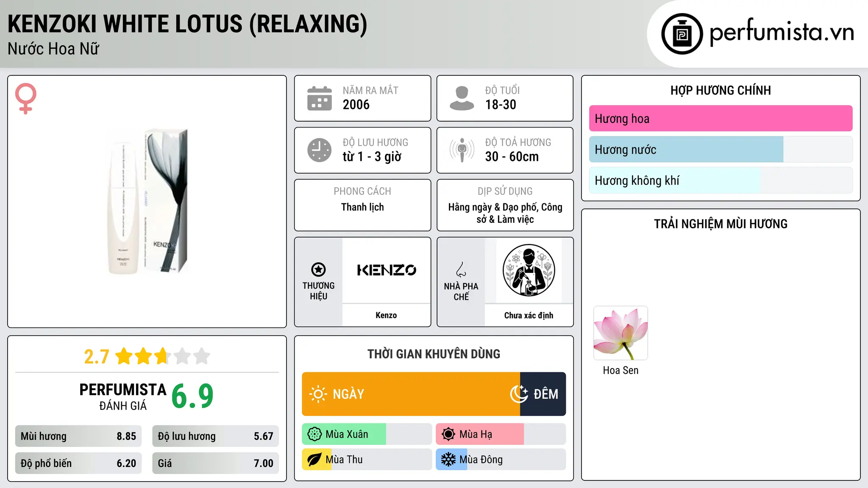
Task: Click the summer sun icon for Mùa Hạ
Action: (448, 434)
